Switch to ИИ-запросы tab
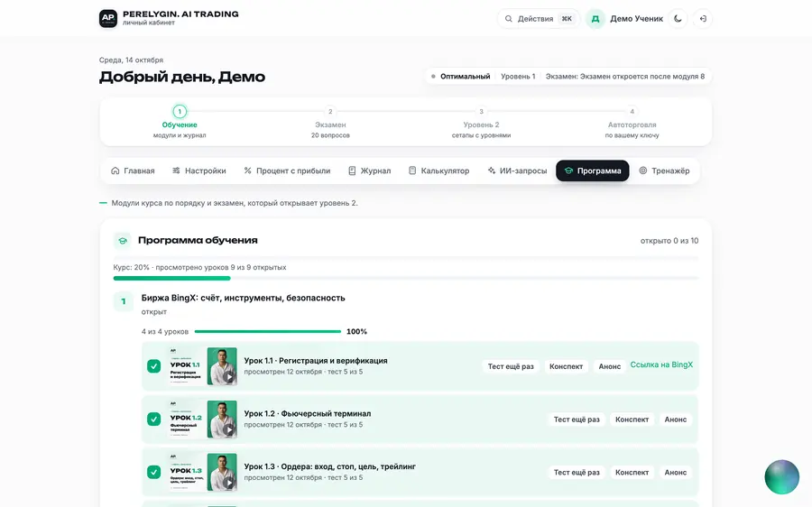Viewport: 812px width, 507px height. [517, 171]
